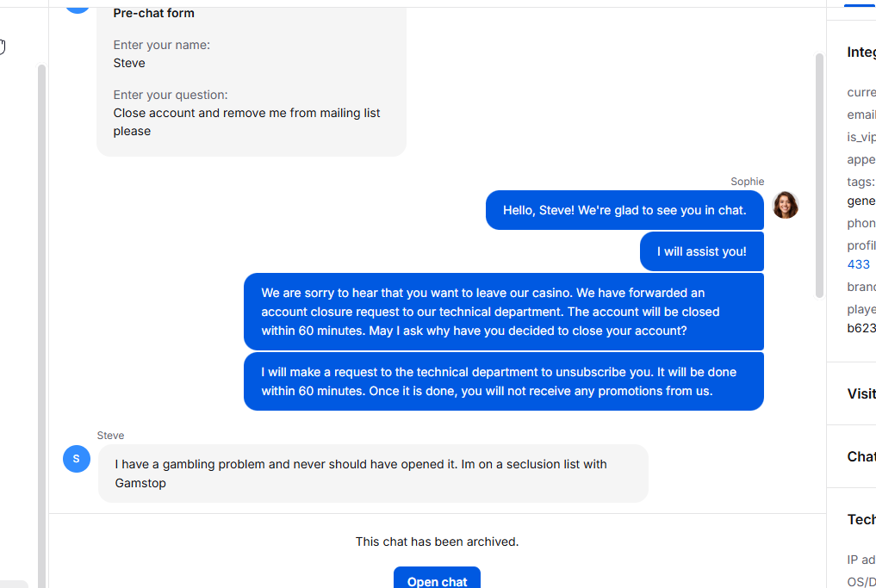Click the 'Hello, Steve!' greeting message bubble
This screenshot has height=588, width=876.
624,210
